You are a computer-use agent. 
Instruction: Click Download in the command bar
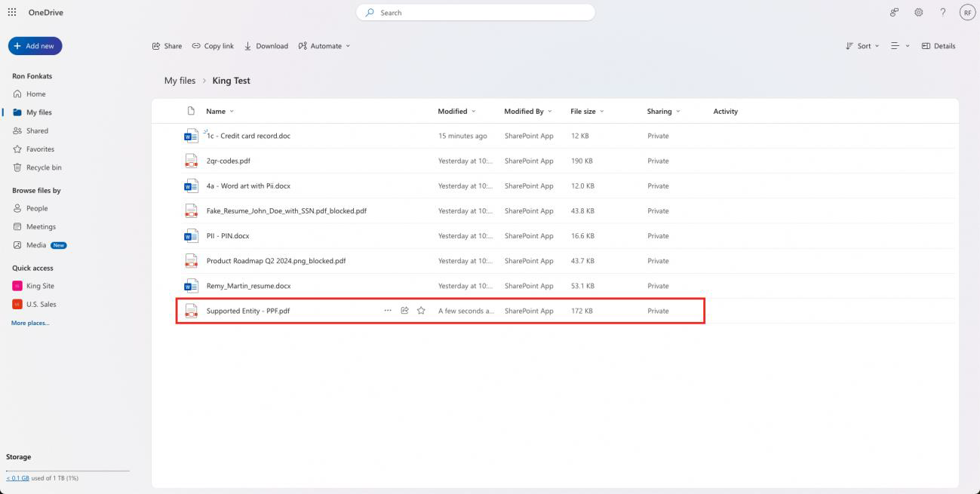(266, 46)
